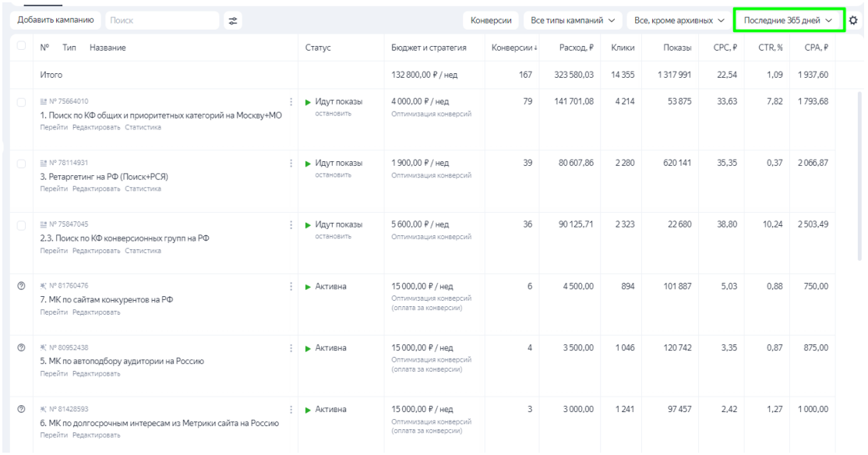Open campaign 6. МК по долгосрочным интересам из Метрики
The width and height of the screenshot is (868, 455).
[x=160, y=423]
